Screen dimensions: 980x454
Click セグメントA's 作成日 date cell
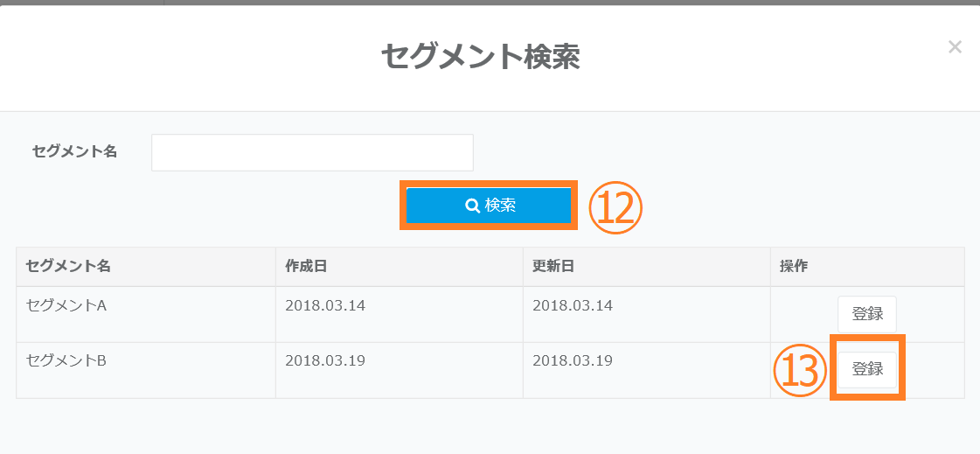coord(325,306)
